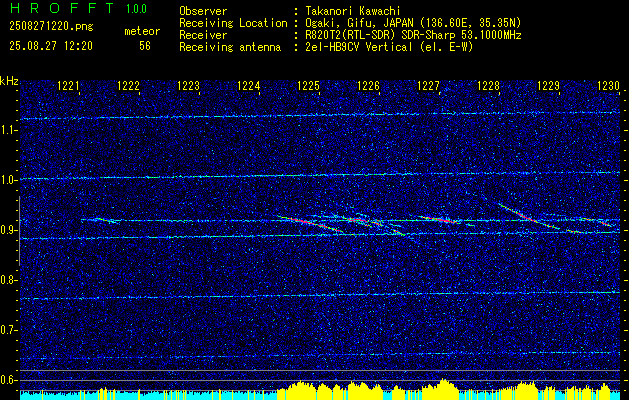Click the 0.8 frequency axis label
Image resolution: width=629 pixels, height=400 pixels.
pos(9,280)
